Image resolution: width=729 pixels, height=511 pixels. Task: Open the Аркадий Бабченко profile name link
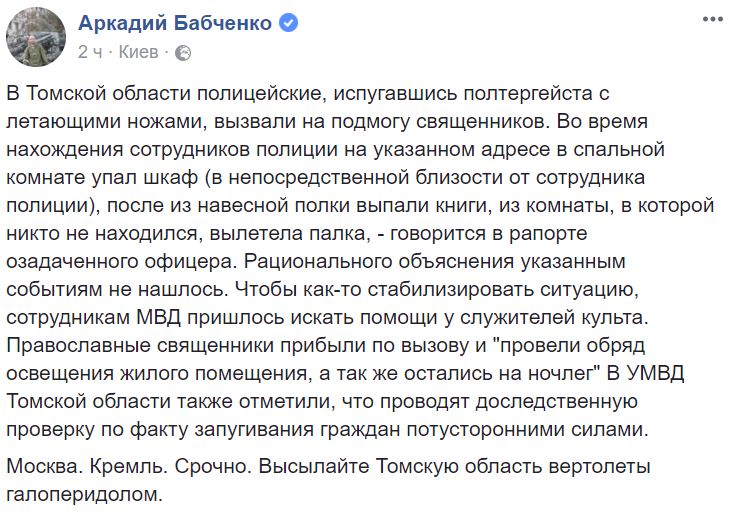[x=175, y=23]
